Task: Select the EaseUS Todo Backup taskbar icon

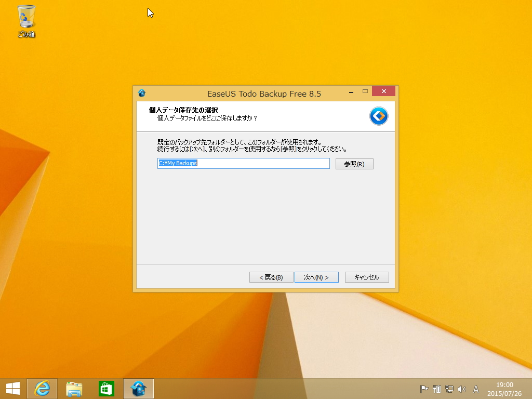Action: tap(138, 388)
